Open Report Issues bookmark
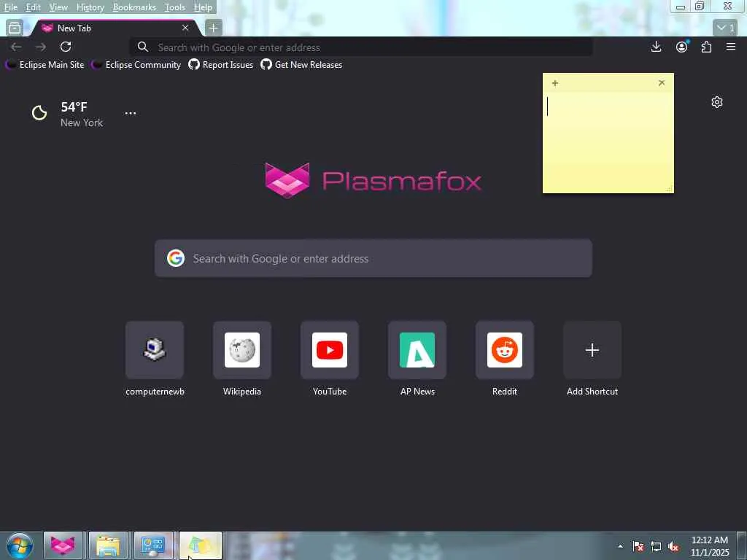 pos(220,65)
